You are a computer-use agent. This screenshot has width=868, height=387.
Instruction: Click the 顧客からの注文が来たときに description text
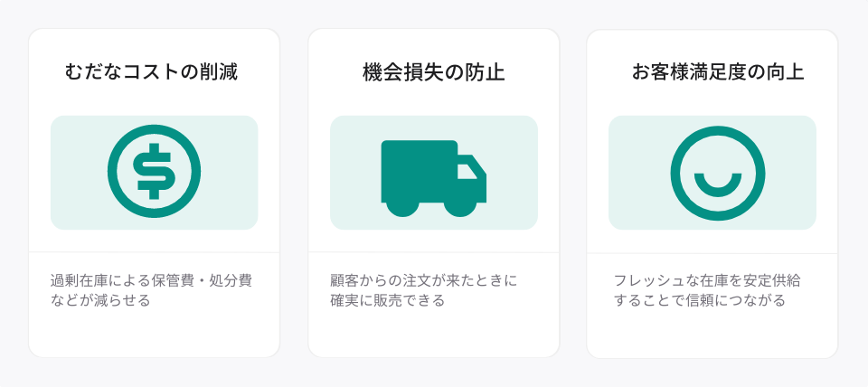(423, 280)
